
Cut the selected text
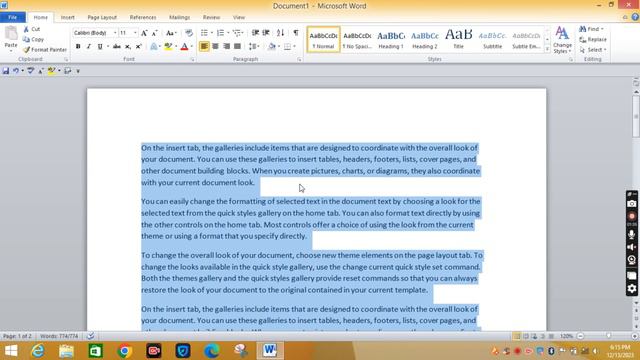pos(32,29)
